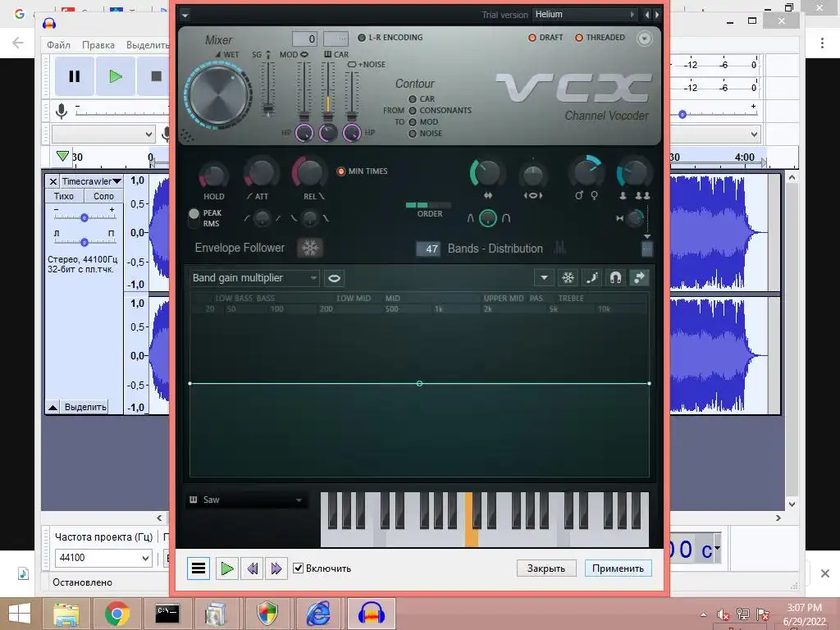Select CAR in the Contour section
The height and width of the screenshot is (630, 840).
422,99
